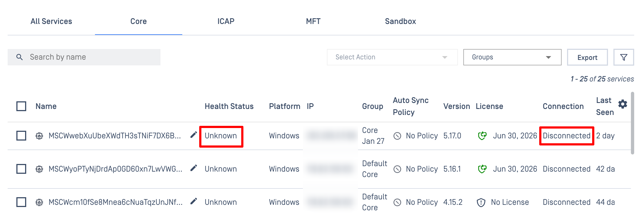This screenshot has height=213, width=644.
Task: Toggle the select-all header checkbox
Action: (21, 106)
